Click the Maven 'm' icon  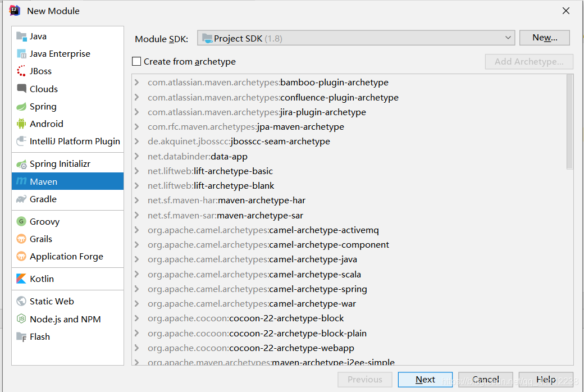(21, 181)
